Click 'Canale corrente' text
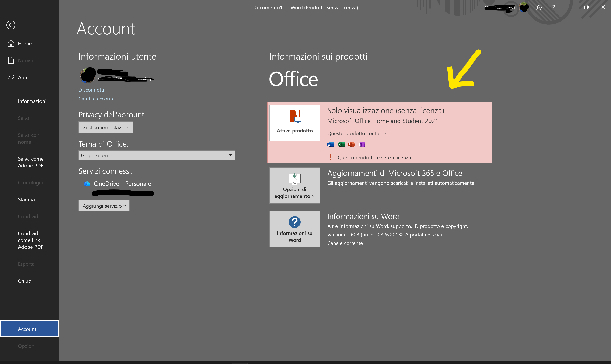 [345, 243]
